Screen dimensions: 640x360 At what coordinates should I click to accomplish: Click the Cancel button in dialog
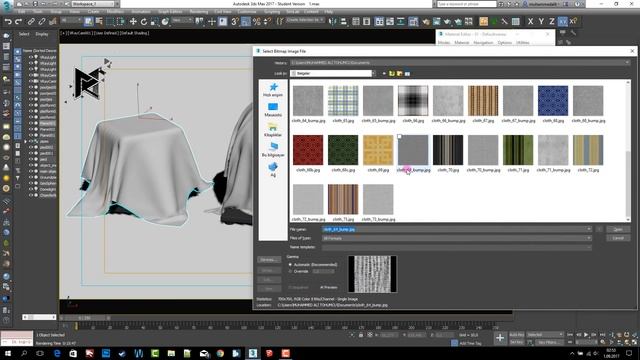point(618,238)
